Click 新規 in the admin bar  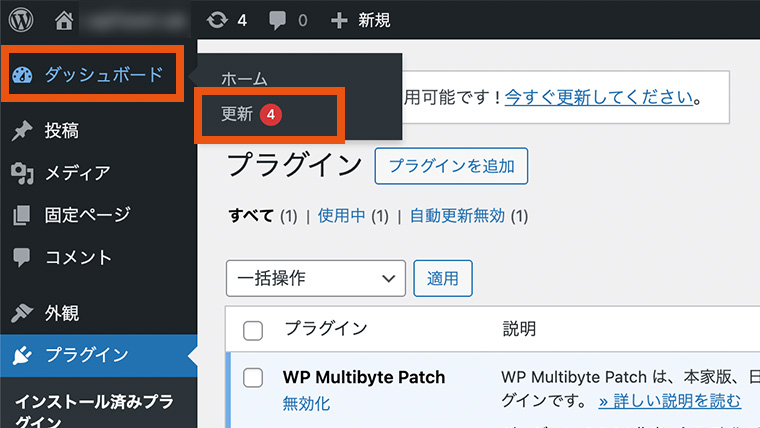coord(374,20)
